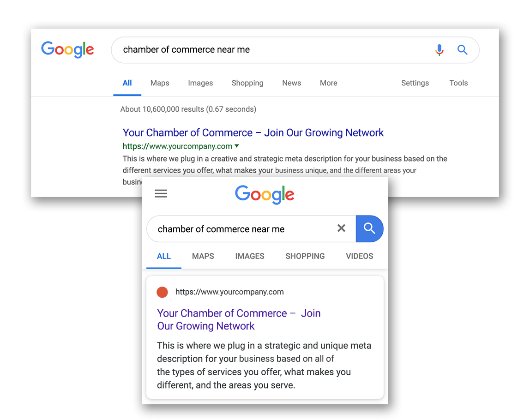Open the hamburger menu on mobile view
Image resolution: width=530 pixels, height=420 pixels.
161,193
